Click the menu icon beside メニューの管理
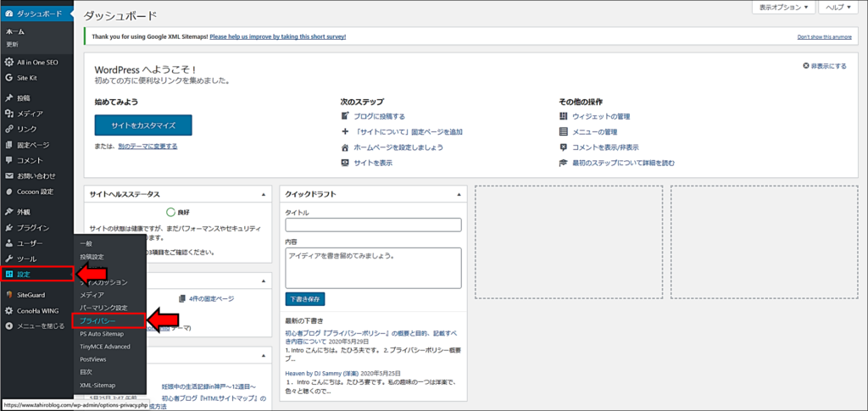The width and height of the screenshot is (868, 411). click(564, 131)
